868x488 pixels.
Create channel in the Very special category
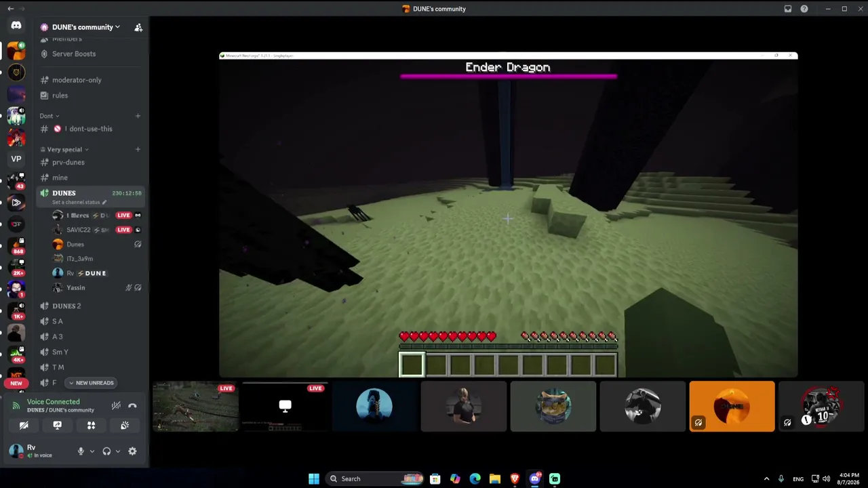coord(138,149)
